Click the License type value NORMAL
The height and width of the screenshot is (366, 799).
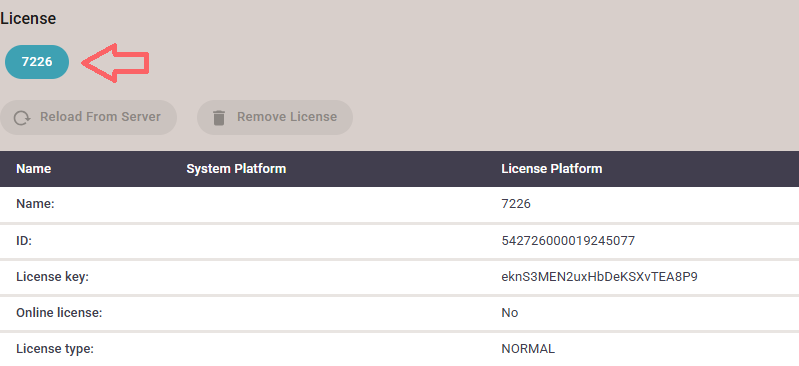coord(528,349)
